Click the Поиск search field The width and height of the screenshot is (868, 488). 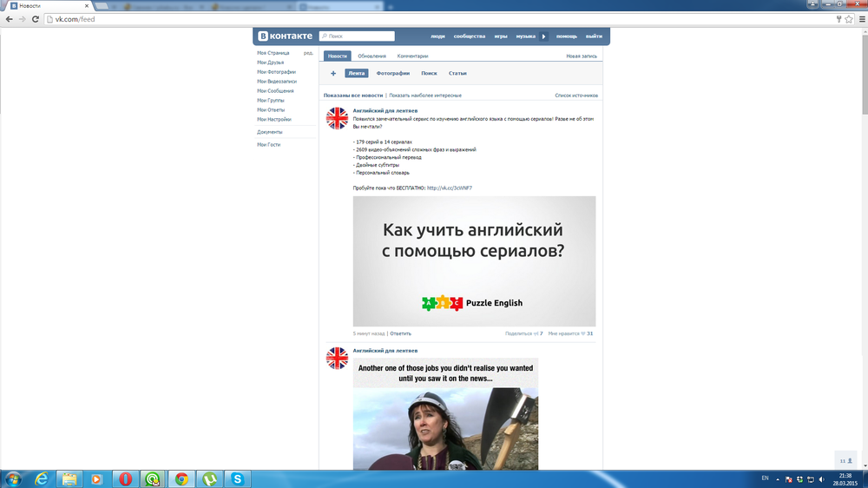[x=357, y=36]
